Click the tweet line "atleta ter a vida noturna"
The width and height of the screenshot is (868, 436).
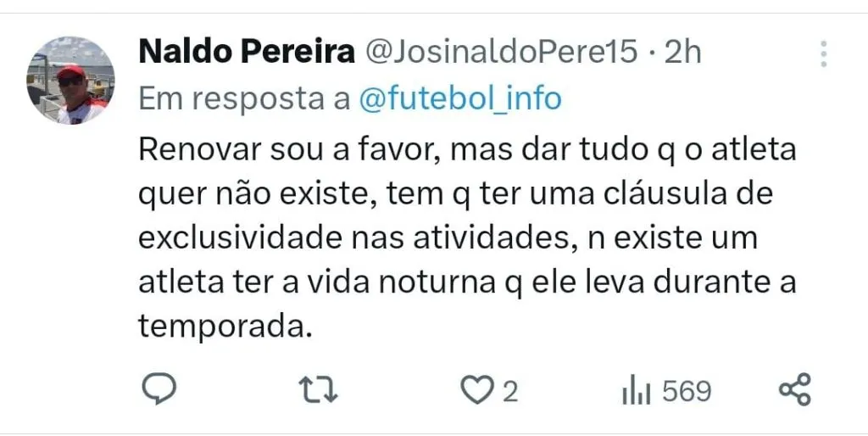(x=467, y=282)
